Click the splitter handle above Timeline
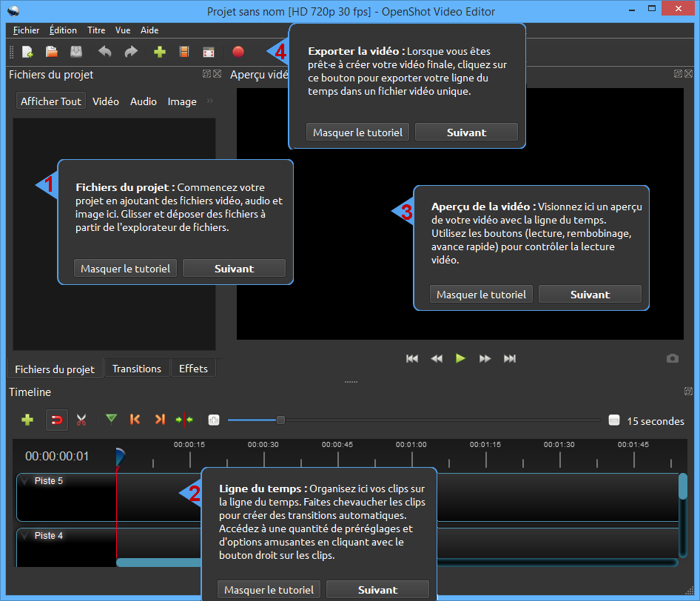 [351, 382]
